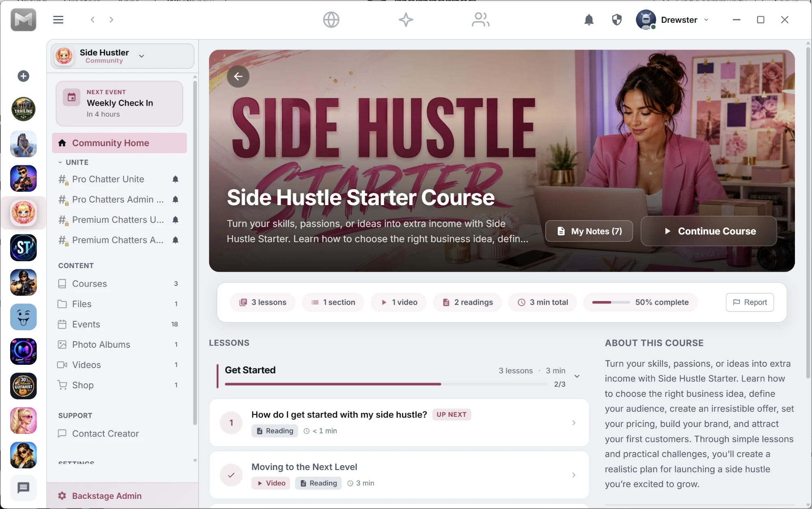The width and height of the screenshot is (812, 509).
Task: Click the Continue Course button
Action: 708,231
